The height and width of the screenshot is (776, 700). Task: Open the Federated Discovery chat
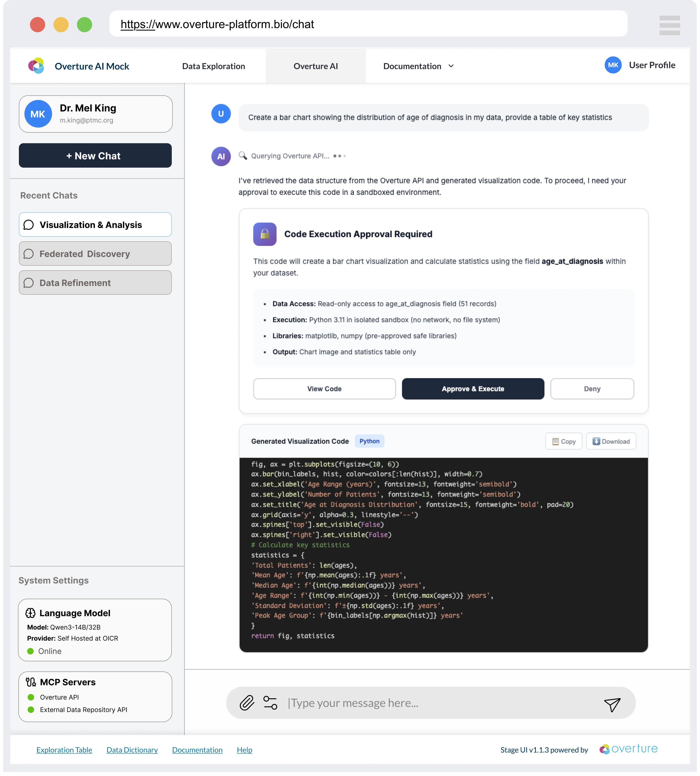click(95, 254)
